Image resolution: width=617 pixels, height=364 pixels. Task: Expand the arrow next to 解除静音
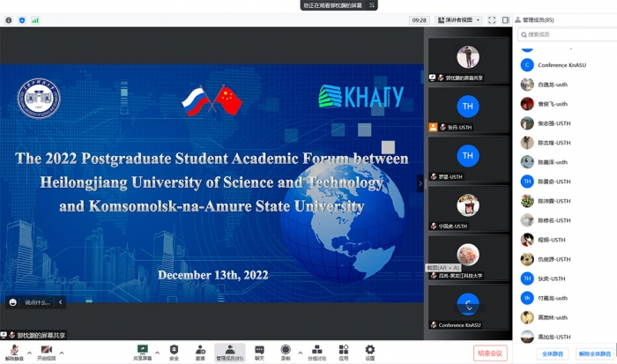coord(29,353)
